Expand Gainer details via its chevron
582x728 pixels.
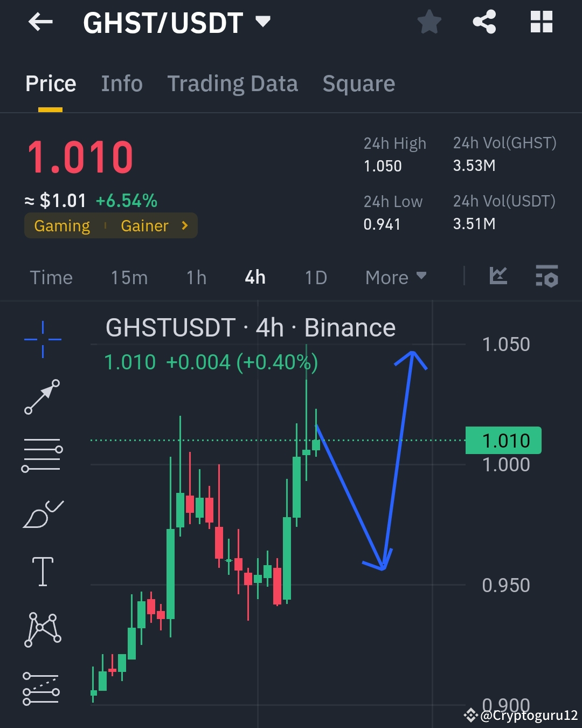pos(184,226)
